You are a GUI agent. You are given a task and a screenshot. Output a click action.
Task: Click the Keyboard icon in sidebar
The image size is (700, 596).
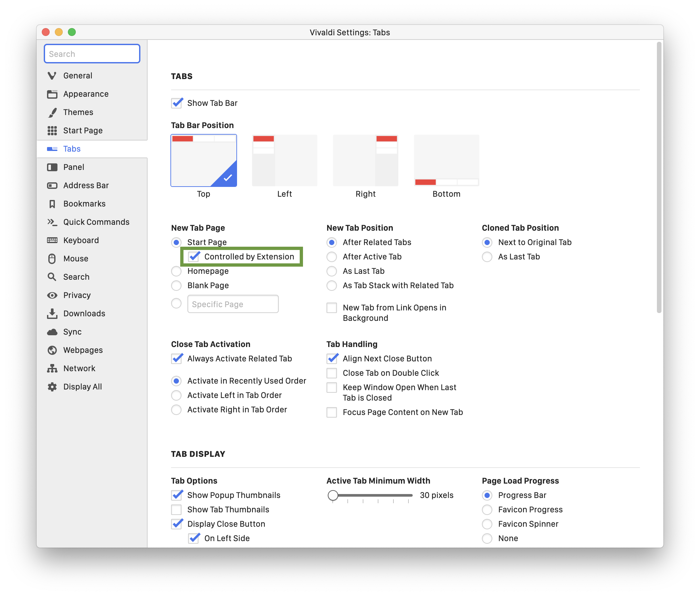[x=52, y=240]
